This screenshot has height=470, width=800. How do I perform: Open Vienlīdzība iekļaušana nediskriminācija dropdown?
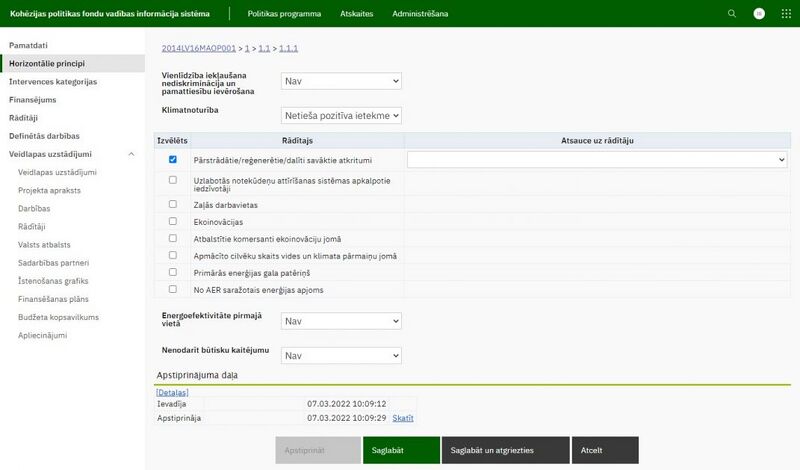click(341, 81)
